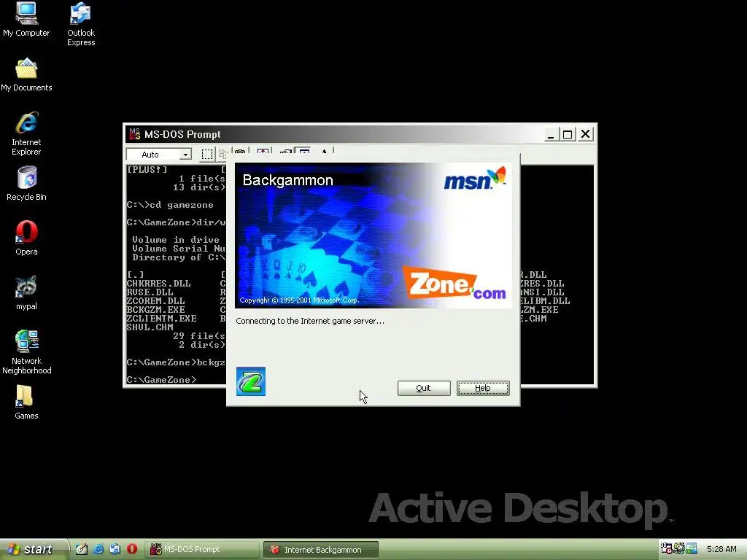Click the blue-green system tray icon

pyautogui.click(x=692, y=548)
